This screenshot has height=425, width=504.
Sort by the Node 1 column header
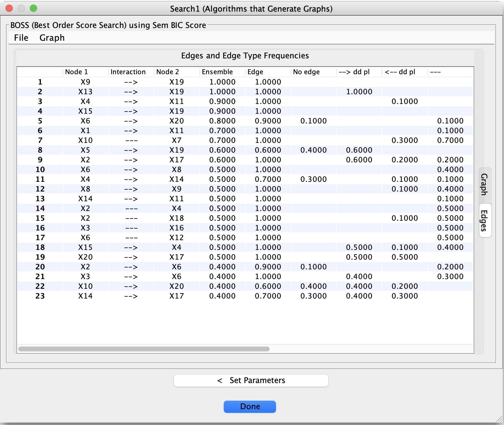pyautogui.click(x=85, y=72)
